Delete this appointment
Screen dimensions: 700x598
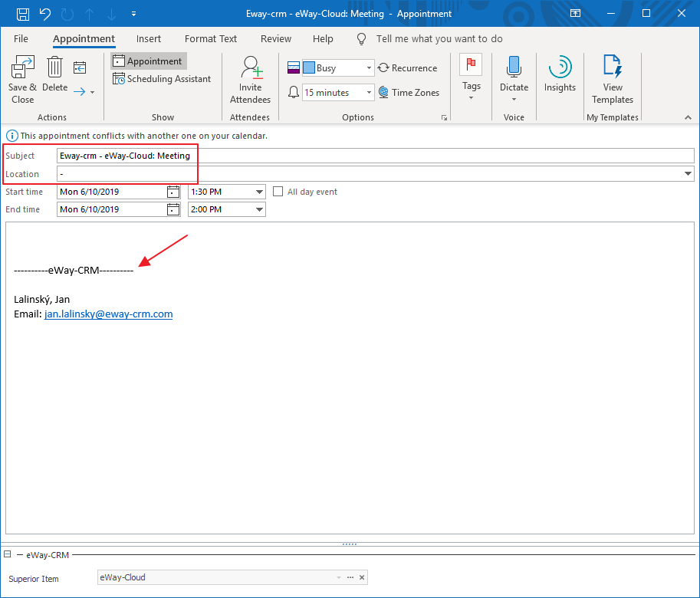point(55,74)
